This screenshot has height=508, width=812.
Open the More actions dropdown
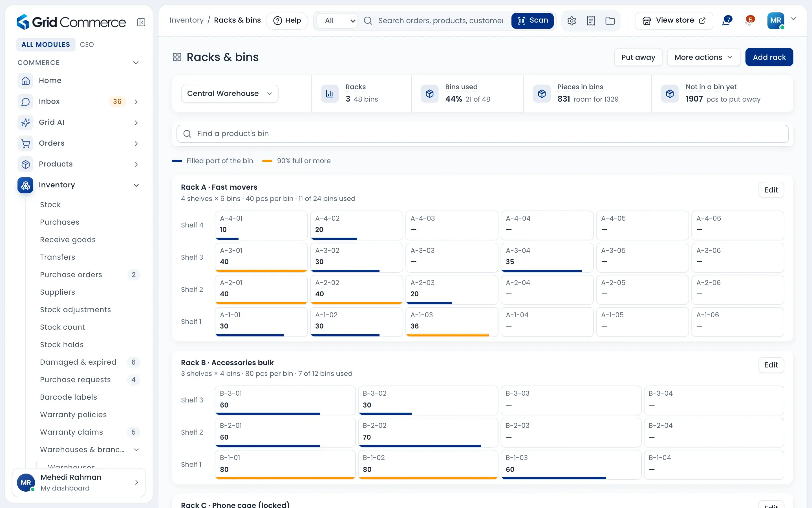pyautogui.click(x=704, y=57)
